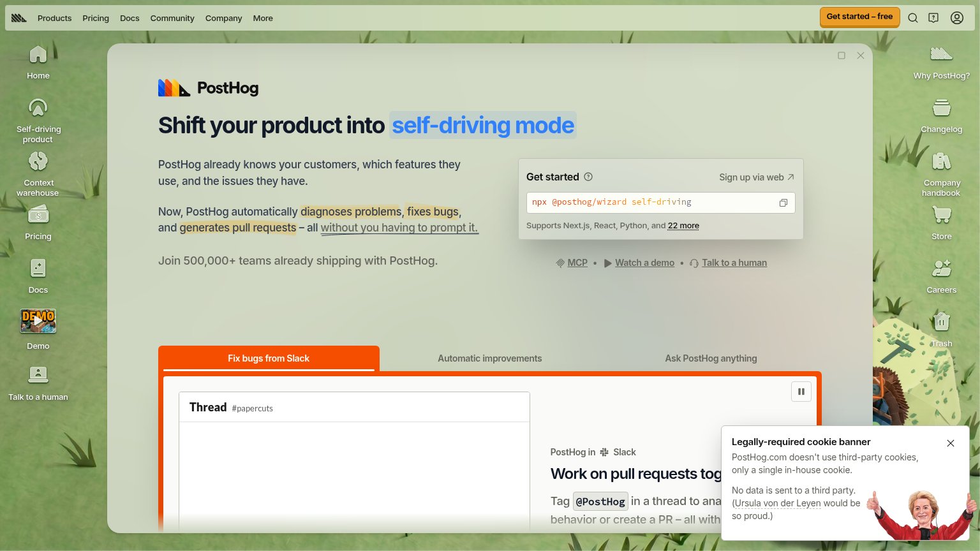Open the Products menu
This screenshot has height=551, width=980.
(x=54, y=18)
